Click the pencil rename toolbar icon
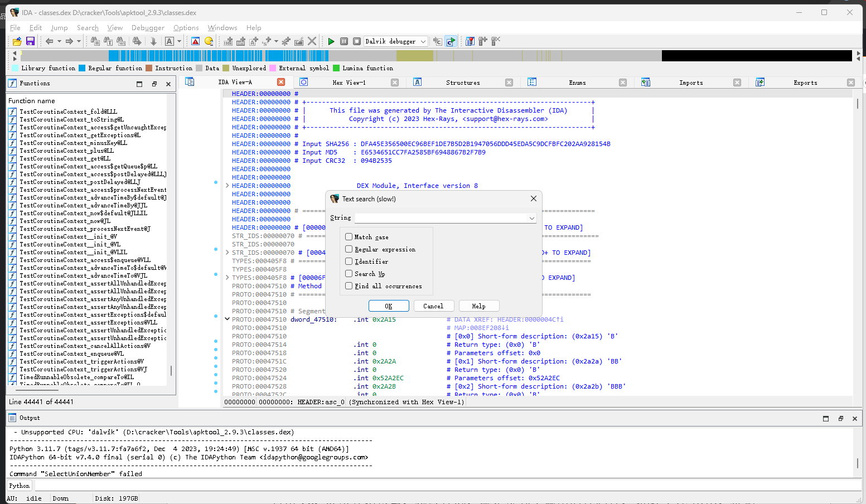 click(298, 41)
